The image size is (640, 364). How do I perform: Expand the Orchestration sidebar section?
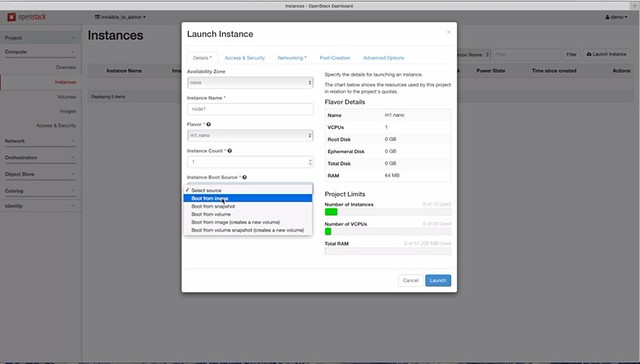[x=40, y=158]
